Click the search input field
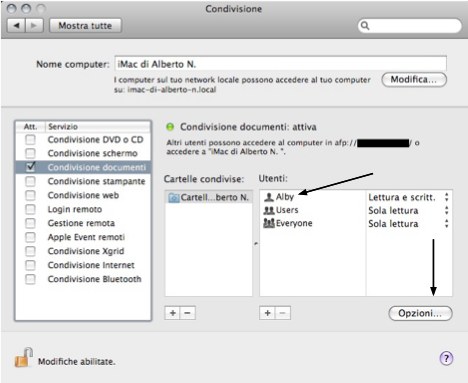The height and width of the screenshot is (383, 468). click(x=410, y=26)
